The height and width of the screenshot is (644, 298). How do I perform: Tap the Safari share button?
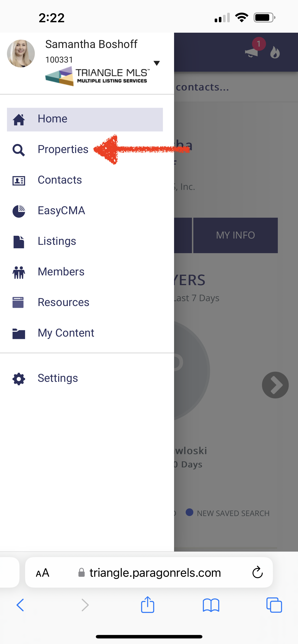(147, 605)
